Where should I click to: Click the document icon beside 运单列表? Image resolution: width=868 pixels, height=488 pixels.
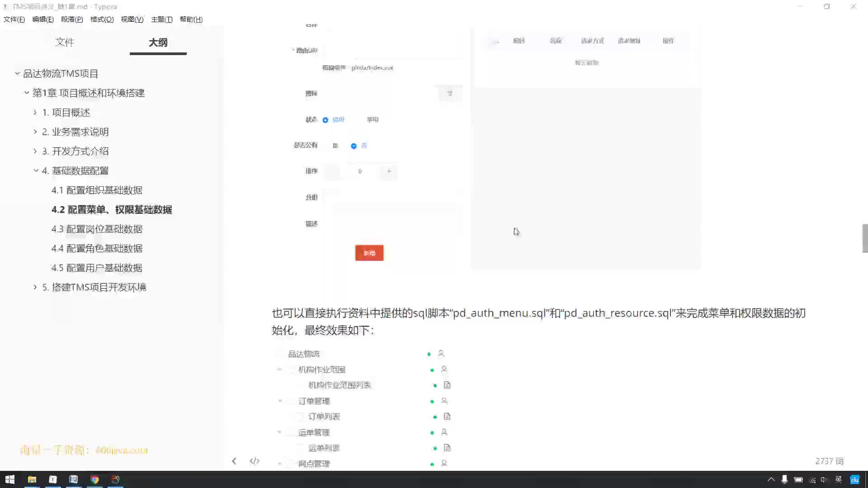[x=447, y=448]
